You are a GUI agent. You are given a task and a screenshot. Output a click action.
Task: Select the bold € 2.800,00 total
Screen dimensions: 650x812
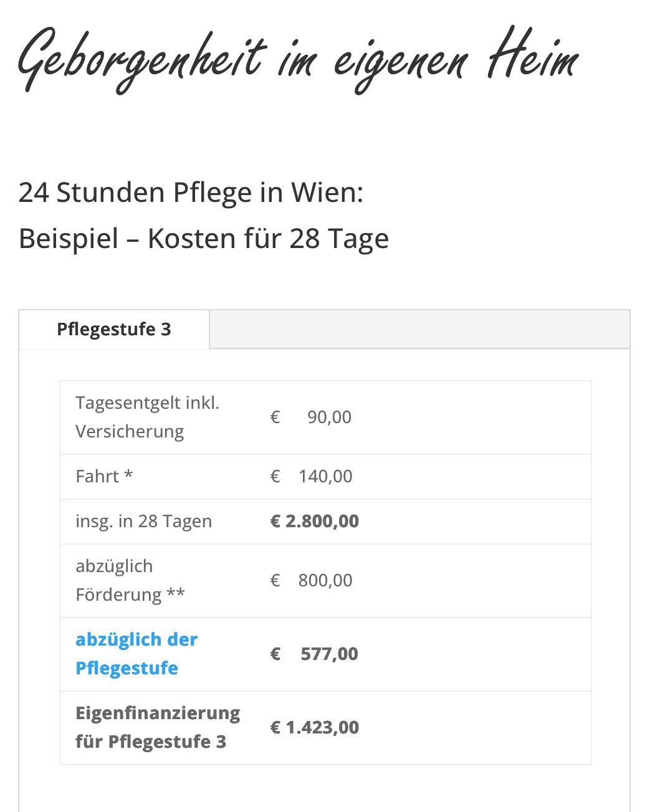click(315, 521)
